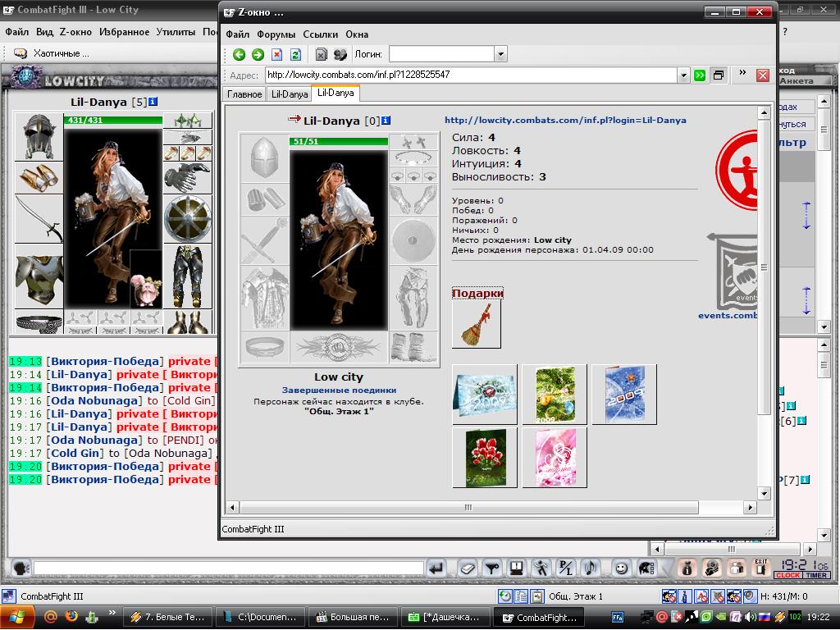Click the blue info icon next to Lil-Danya [0]
Screen dimensions: 840x630
(x=386, y=121)
